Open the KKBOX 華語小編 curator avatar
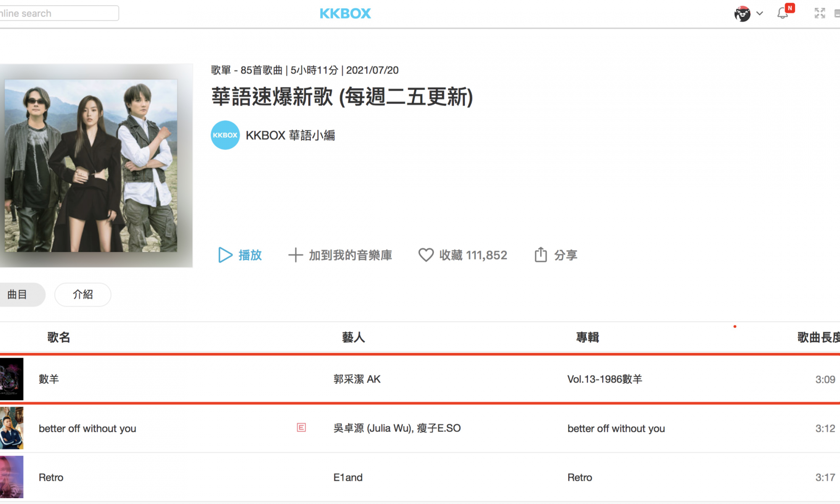The height and width of the screenshot is (504, 840). [x=225, y=135]
